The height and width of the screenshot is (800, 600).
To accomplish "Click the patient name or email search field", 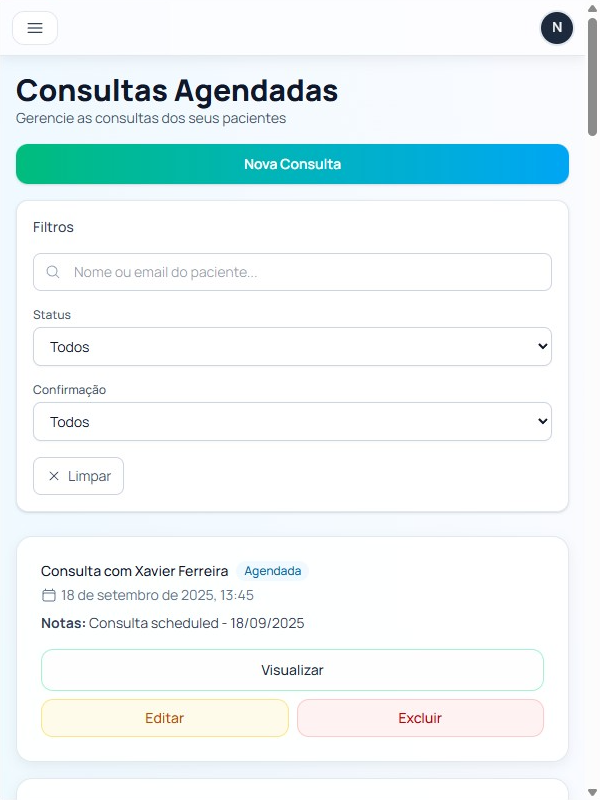I will [292, 272].
